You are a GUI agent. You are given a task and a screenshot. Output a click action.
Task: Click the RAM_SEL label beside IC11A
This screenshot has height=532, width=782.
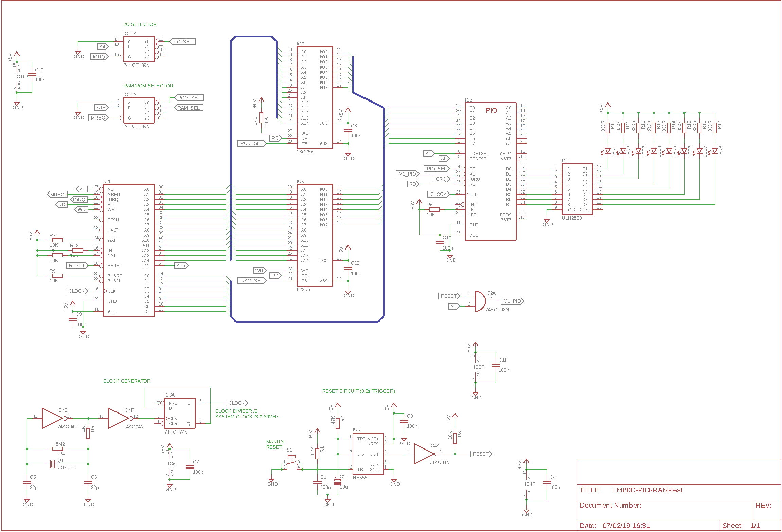(x=189, y=108)
